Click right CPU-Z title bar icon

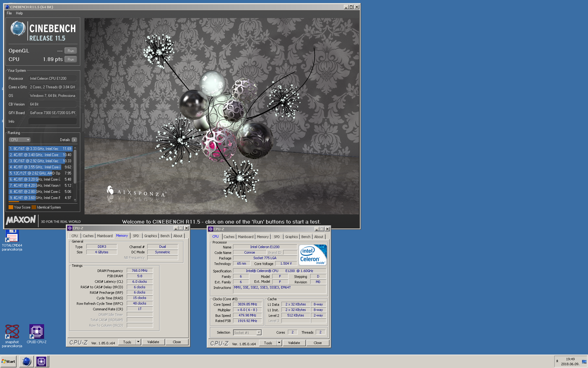pos(211,229)
